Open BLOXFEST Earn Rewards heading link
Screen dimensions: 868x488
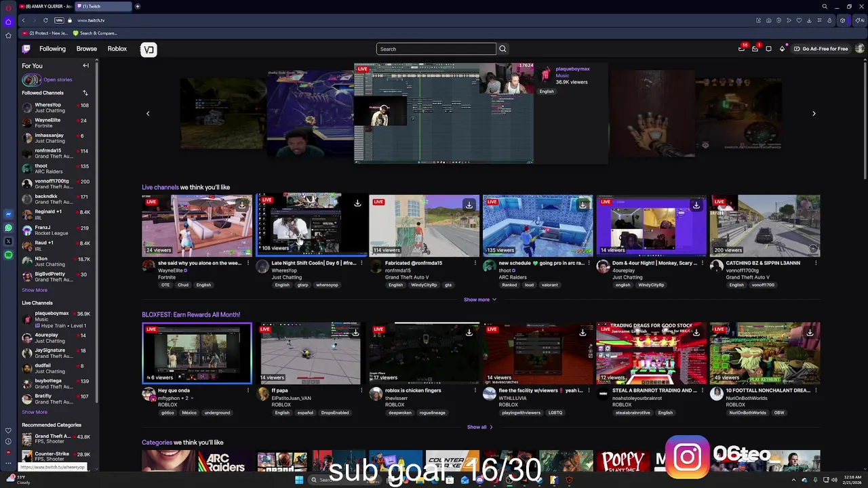tap(191, 314)
